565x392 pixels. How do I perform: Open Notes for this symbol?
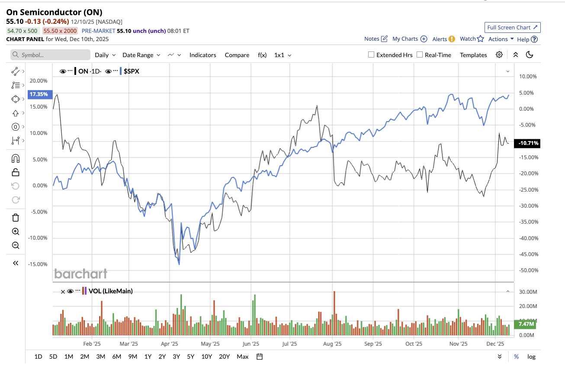(376, 39)
